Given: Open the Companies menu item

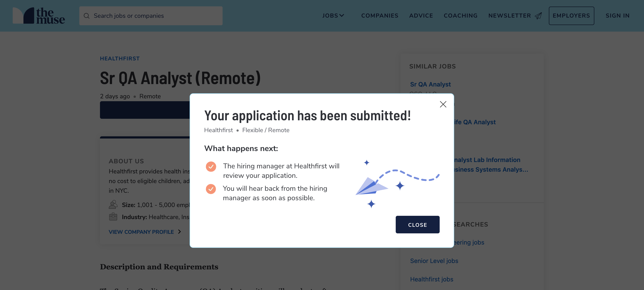Looking at the screenshot, I should point(379,16).
